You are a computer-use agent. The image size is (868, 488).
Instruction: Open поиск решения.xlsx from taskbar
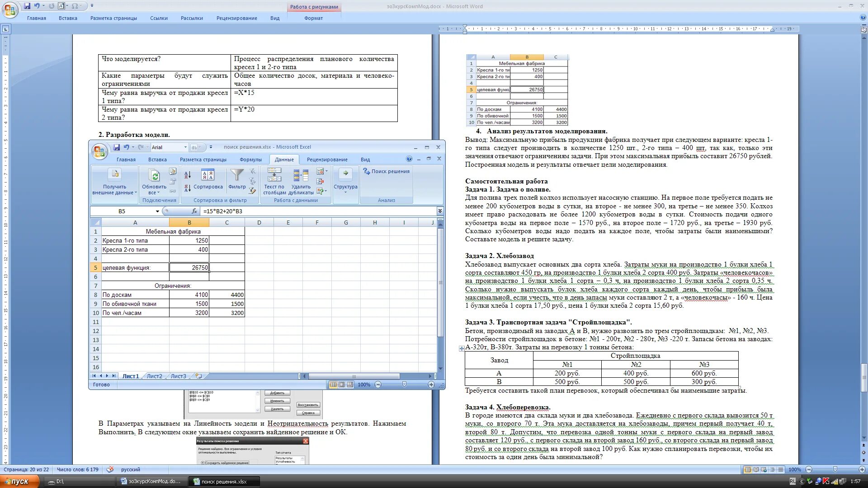tap(224, 481)
